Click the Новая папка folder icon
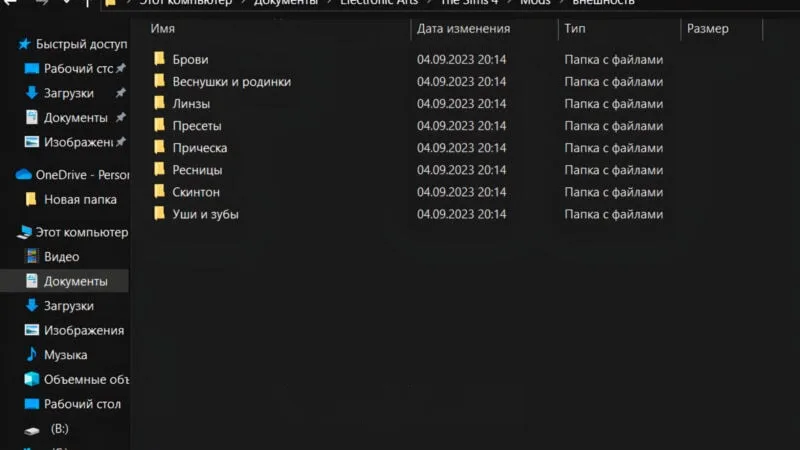800x450 pixels. tap(31, 199)
